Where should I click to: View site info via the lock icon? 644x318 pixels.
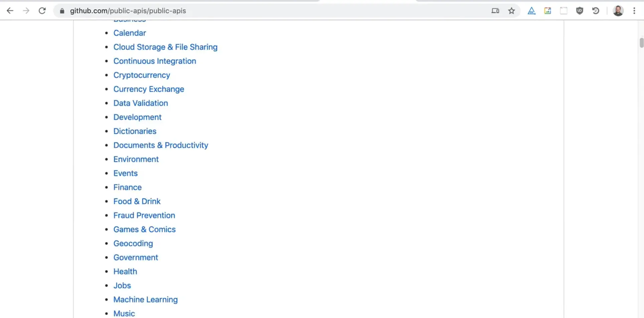62,11
